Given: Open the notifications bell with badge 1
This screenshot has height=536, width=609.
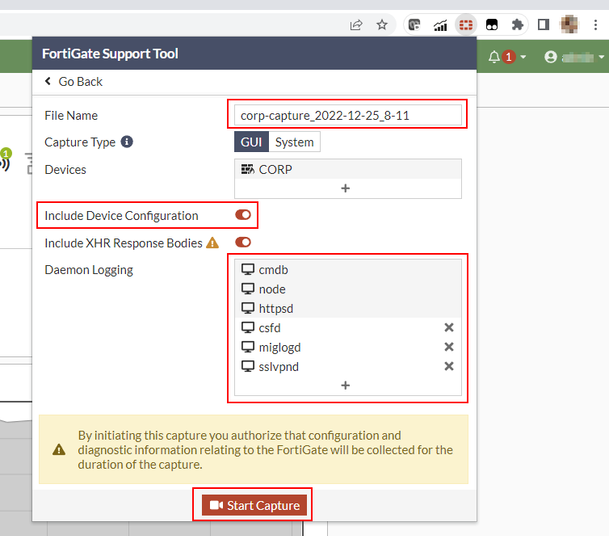Looking at the screenshot, I should (x=502, y=57).
